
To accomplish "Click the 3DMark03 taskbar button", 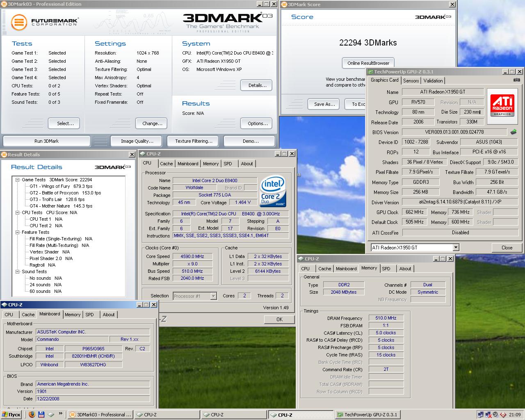I will point(100,415).
